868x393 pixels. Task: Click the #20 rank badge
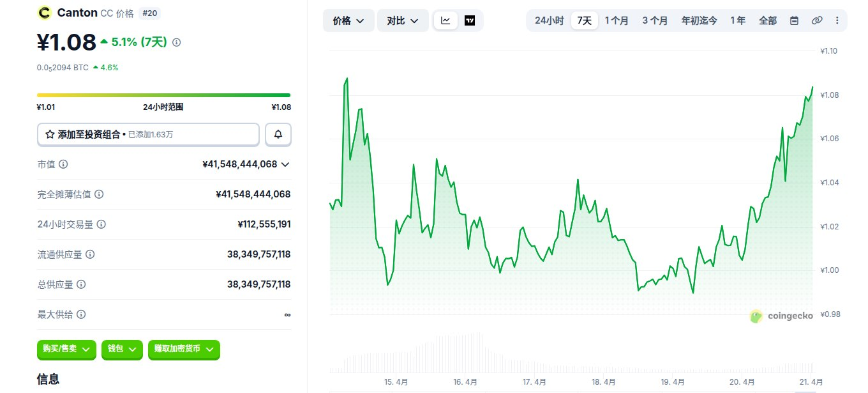[149, 12]
